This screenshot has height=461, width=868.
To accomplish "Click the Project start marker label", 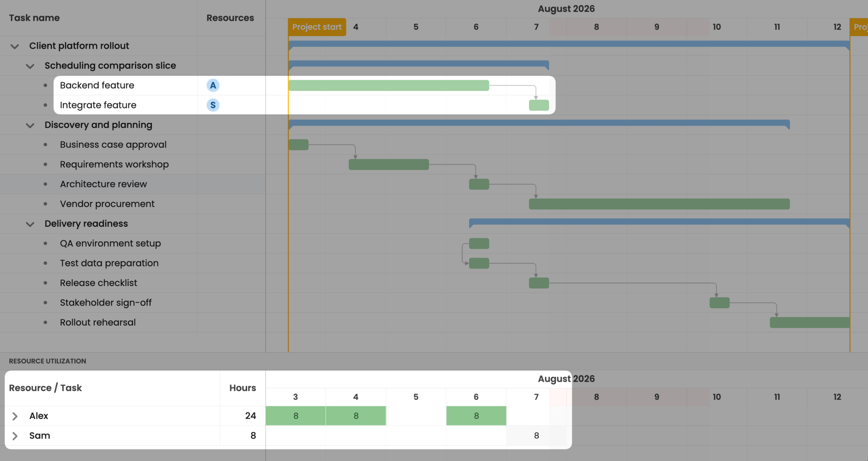I will (x=317, y=27).
